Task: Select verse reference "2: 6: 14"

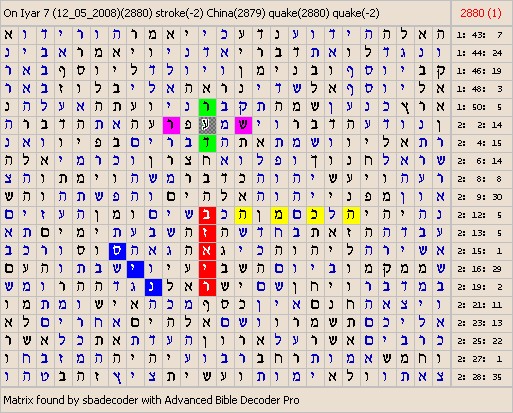Action: point(479,161)
